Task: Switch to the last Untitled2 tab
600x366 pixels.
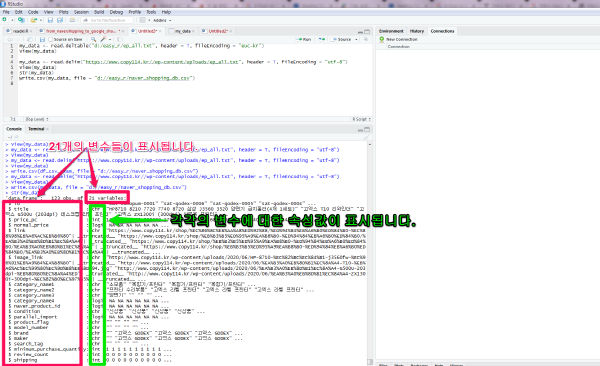Action: tap(217, 31)
